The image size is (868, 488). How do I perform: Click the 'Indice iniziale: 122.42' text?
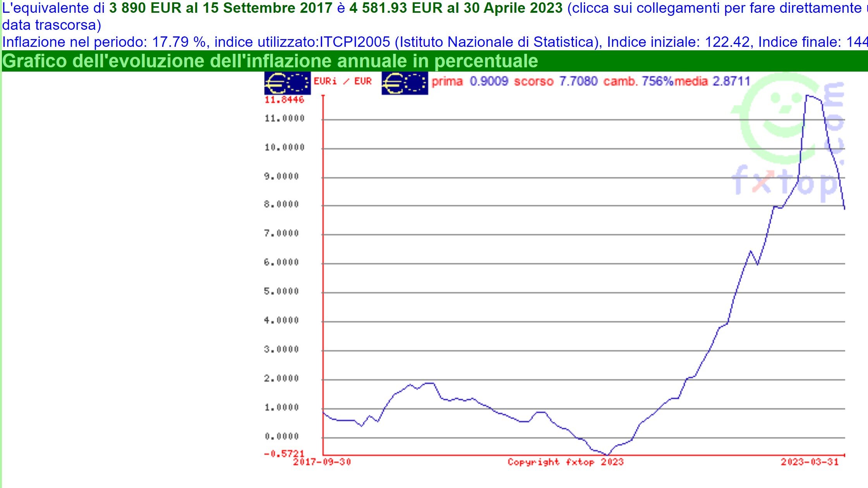click(x=678, y=42)
